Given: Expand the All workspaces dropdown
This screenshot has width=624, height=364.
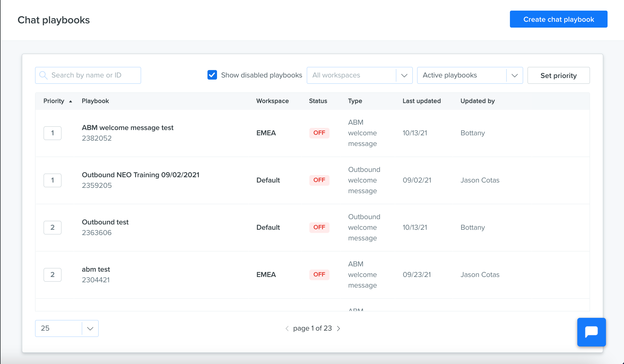Looking at the screenshot, I should coord(359,75).
